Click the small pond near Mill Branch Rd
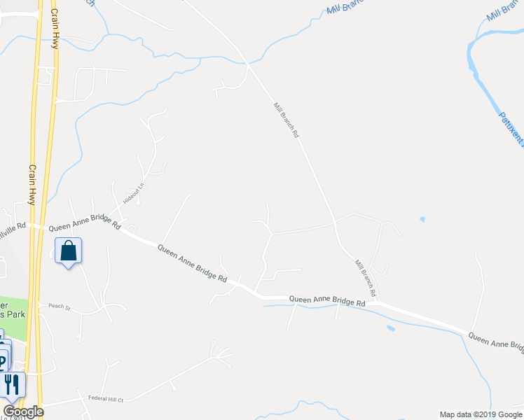This screenshot has width=524, height=420. tap(422, 219)
